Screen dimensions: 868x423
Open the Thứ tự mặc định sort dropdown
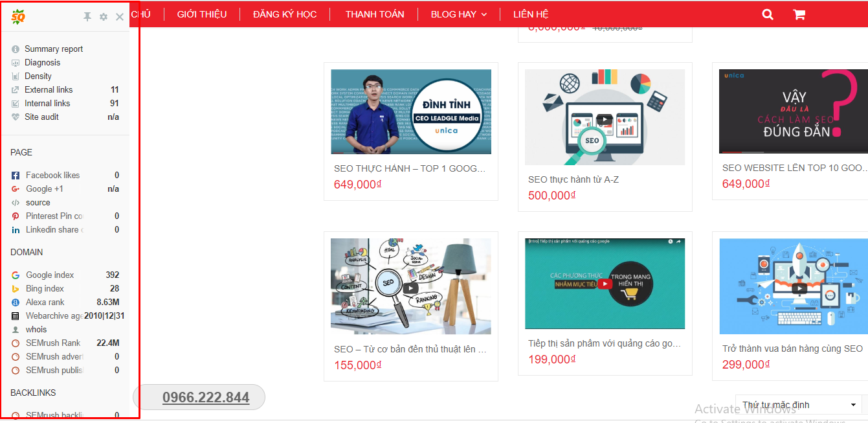(798, 405)
